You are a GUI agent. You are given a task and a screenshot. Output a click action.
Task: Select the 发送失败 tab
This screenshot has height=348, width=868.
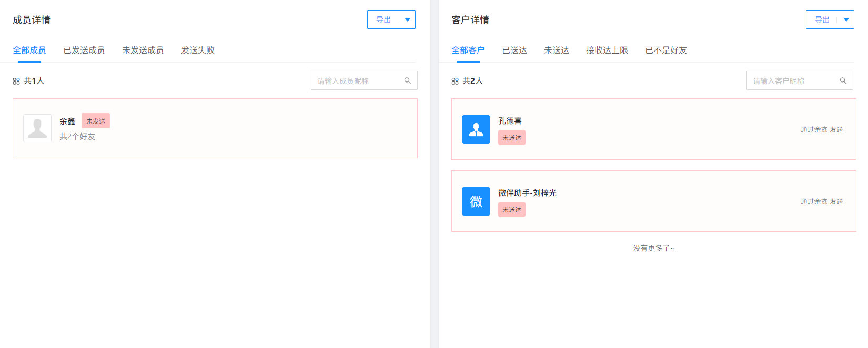(x=198, y=50)
